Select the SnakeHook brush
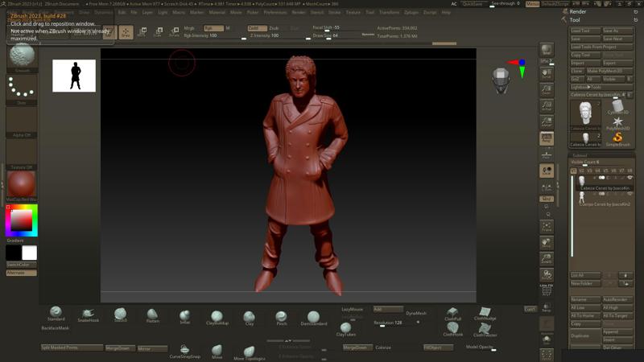 [x=88, y=313]
